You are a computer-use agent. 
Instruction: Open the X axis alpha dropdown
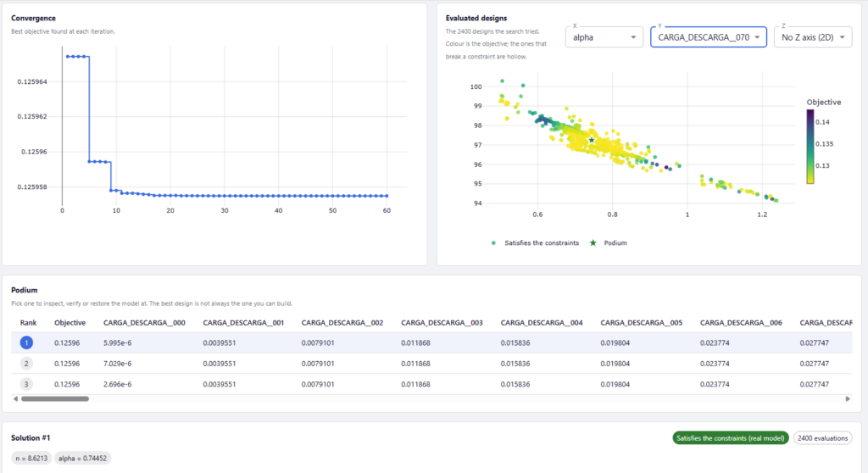[604, 37]
